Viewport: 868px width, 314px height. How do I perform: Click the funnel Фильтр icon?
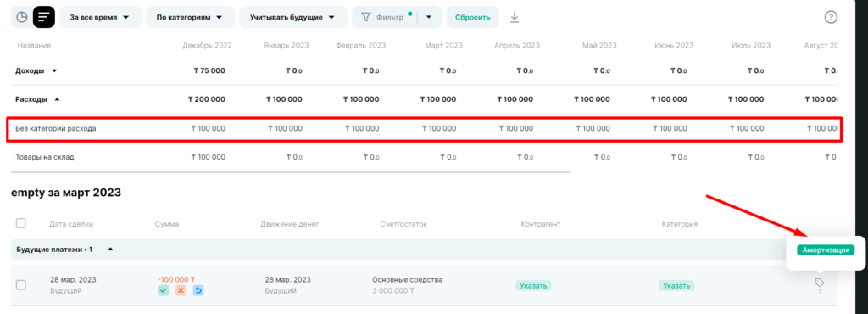tap(365, 17)
